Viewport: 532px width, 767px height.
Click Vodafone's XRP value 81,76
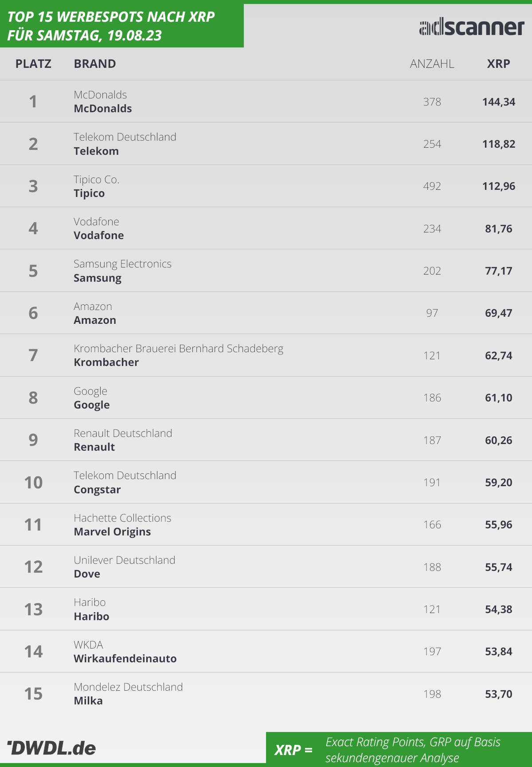[499, 228]
